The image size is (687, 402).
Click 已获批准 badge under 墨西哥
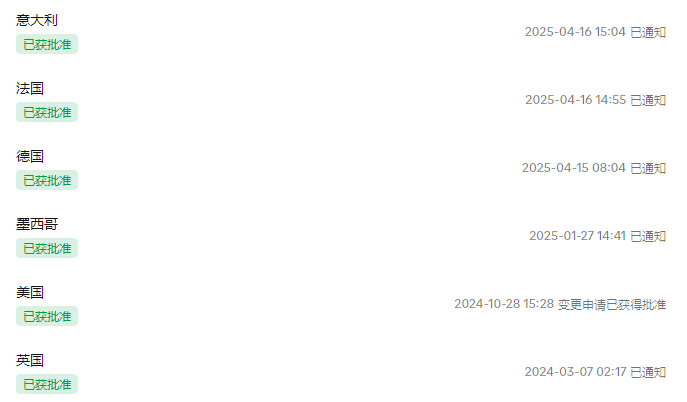47,248
